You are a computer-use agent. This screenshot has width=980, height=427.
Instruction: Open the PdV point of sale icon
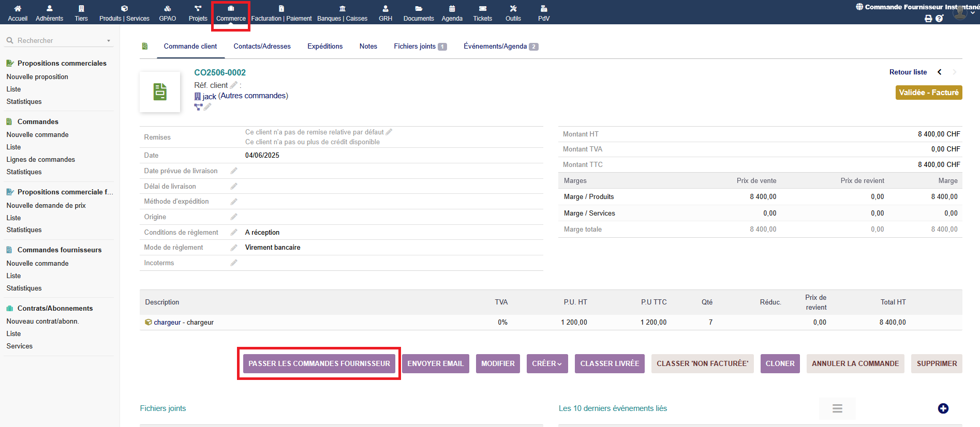click(543, 9)
